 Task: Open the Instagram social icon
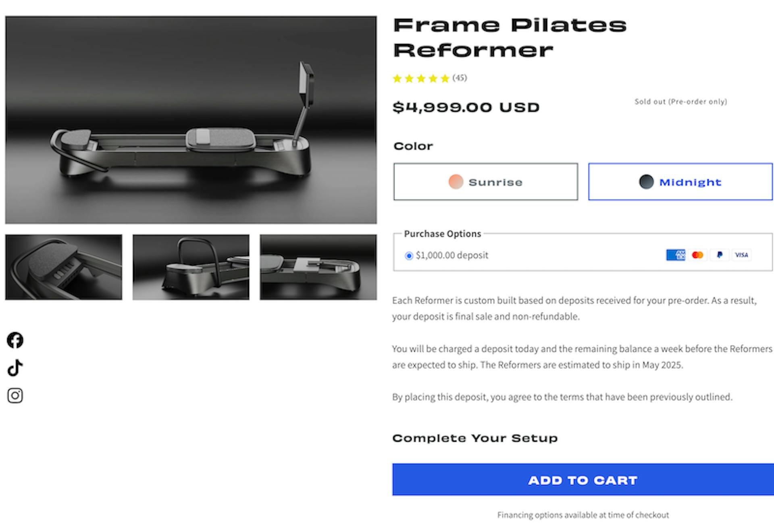click(x=15, y=395)
